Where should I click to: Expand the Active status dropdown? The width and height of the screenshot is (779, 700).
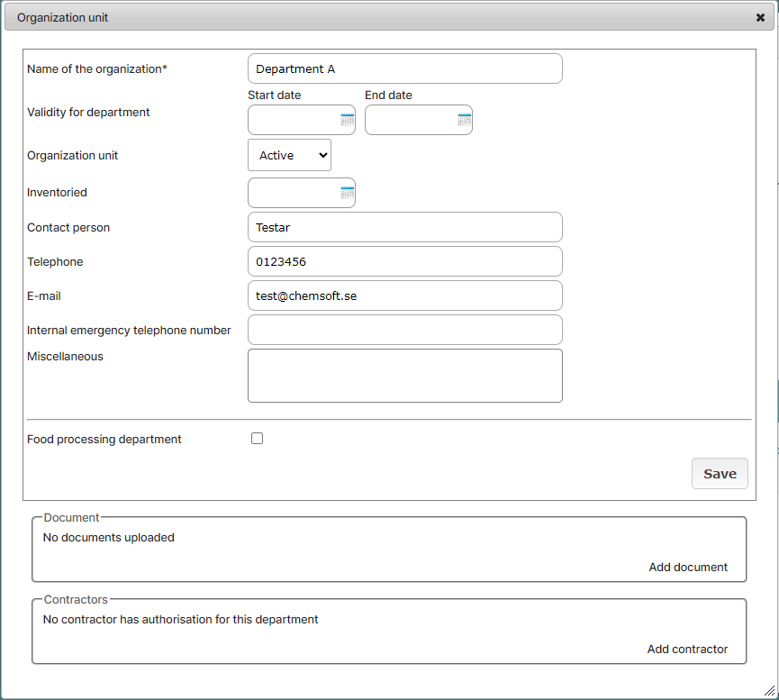click(x=290, y=155)
